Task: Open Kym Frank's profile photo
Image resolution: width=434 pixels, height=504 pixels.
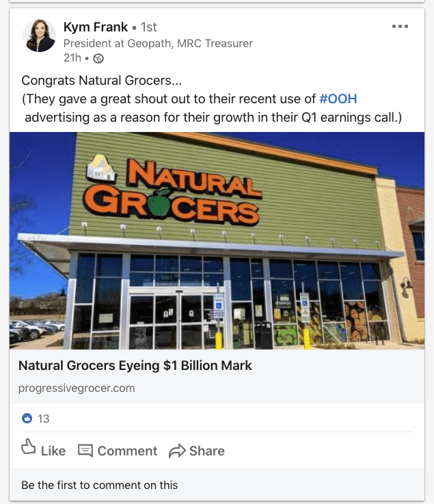Action: [x=40, y=36]
